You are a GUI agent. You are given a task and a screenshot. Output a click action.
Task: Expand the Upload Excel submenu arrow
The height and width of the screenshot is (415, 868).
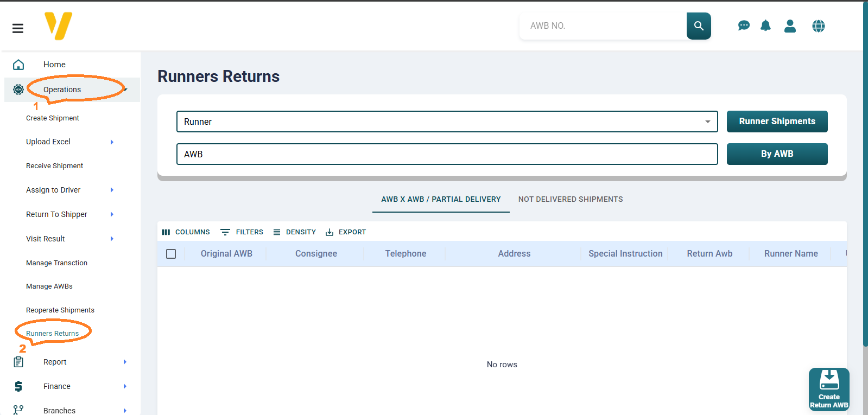click(x=112, y=142)
